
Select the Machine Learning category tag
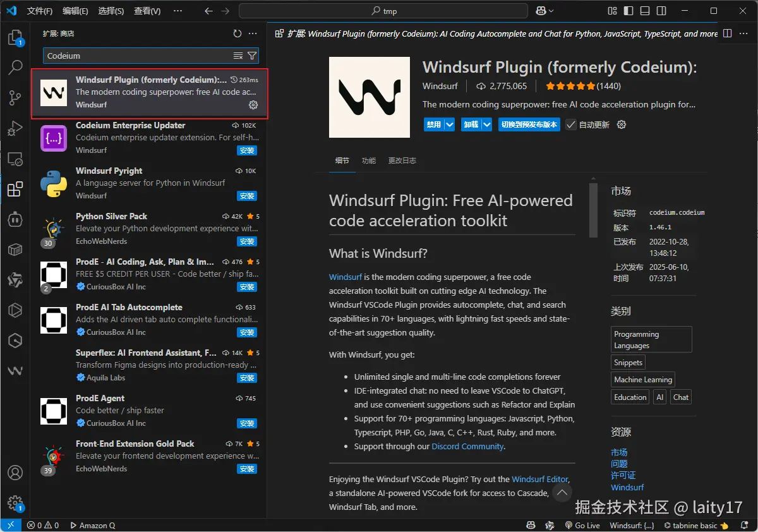(643, 380)
